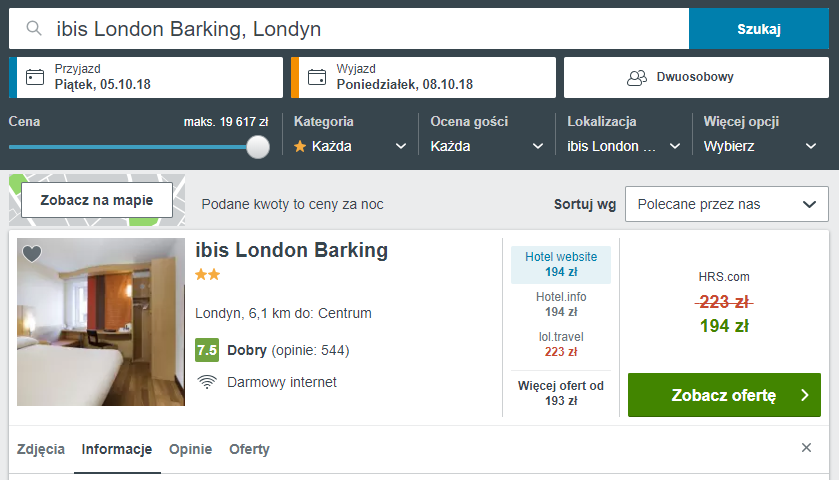Click the two-person guests icon
Image resolution: width=839 pixels, height=480 pixels.
pos(636,77)
